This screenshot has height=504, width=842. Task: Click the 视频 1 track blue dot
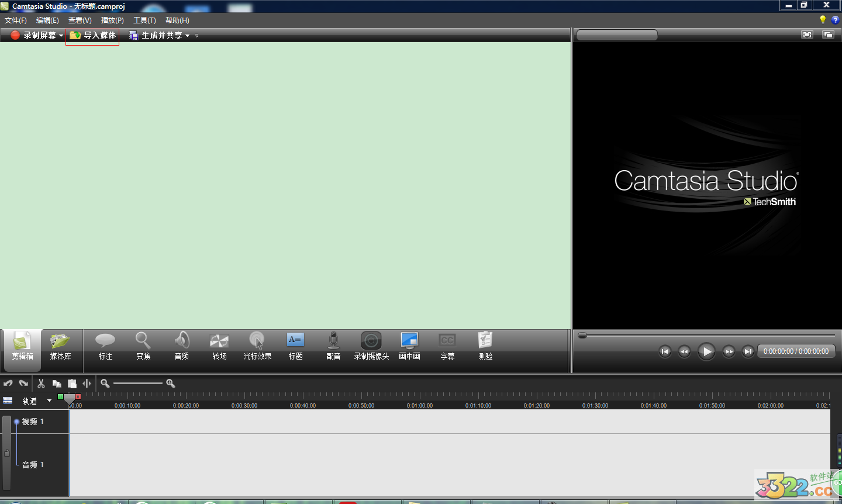point(16,422)
